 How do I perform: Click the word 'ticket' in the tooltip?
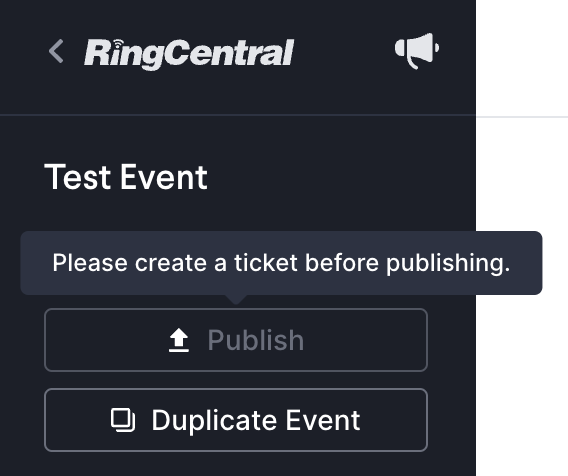click(x=266, y=263)
